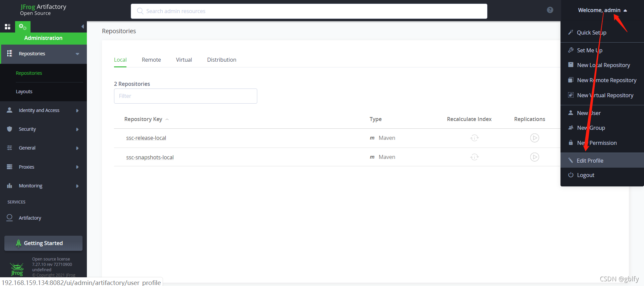644x286 pixels.
Task: Open the help question mark icon
Action: [x=550, y=10]
